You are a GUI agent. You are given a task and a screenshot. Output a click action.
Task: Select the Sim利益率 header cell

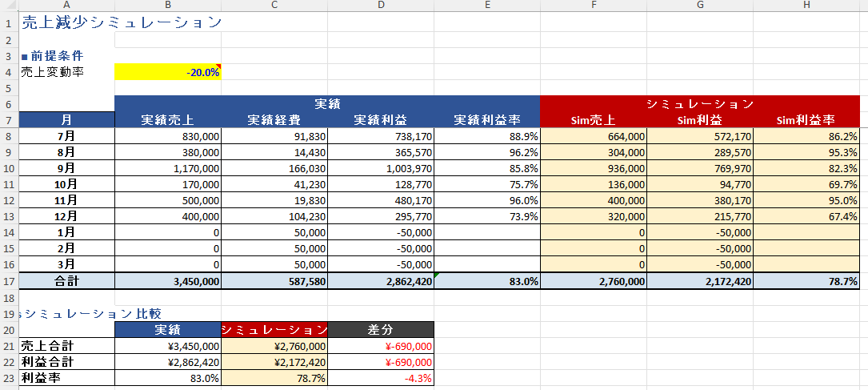point(806,119)
